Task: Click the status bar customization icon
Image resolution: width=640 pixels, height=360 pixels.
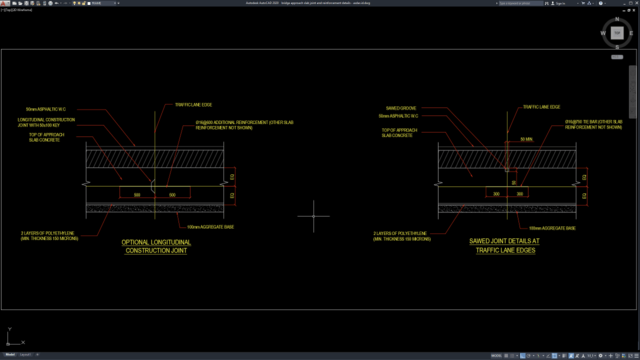Action: 636,356
